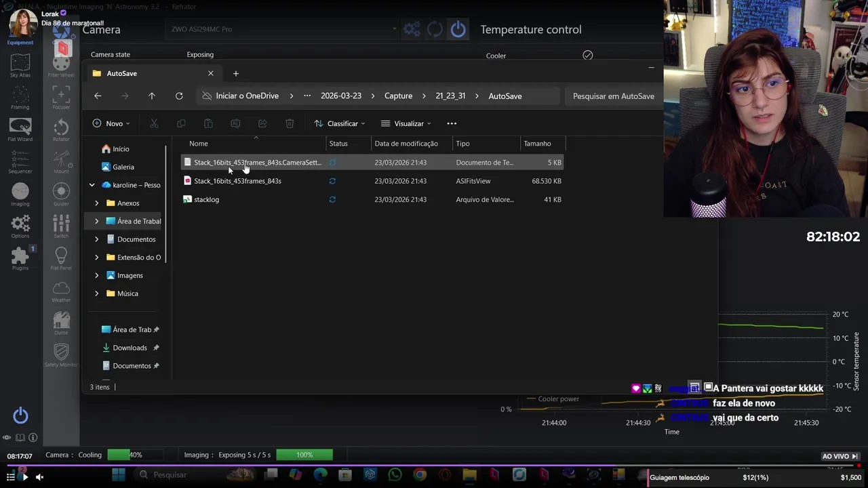Open Flat Wizard in N.I.N.A. sidebar
The height and width of the screenshot is (488, 868).
[20, 129]
